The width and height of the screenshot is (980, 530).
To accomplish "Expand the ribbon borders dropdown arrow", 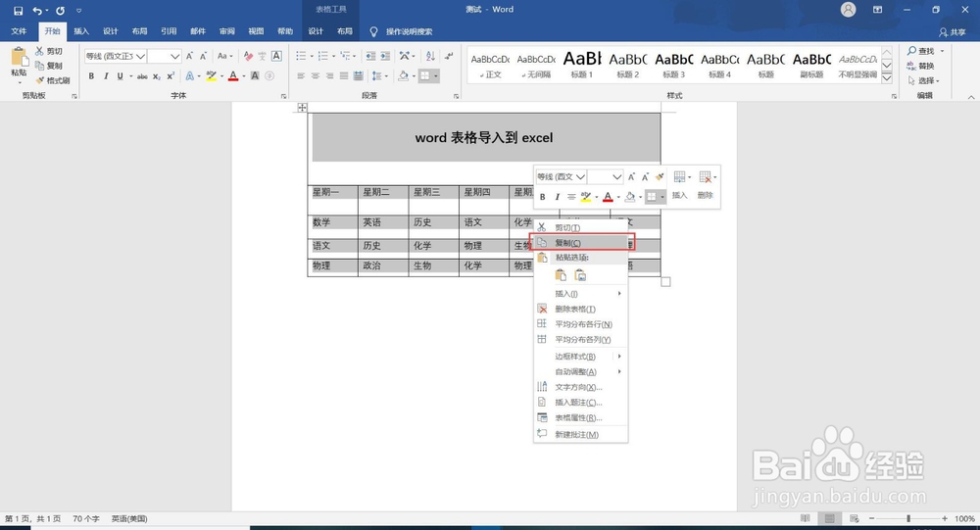I will pyautogui.click(x=436, y=76).
